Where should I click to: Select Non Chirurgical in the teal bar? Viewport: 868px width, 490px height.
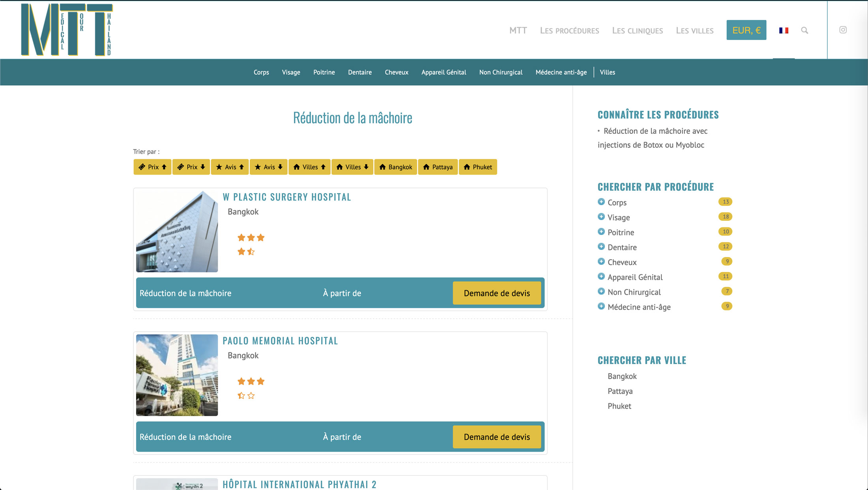(501, 72)
